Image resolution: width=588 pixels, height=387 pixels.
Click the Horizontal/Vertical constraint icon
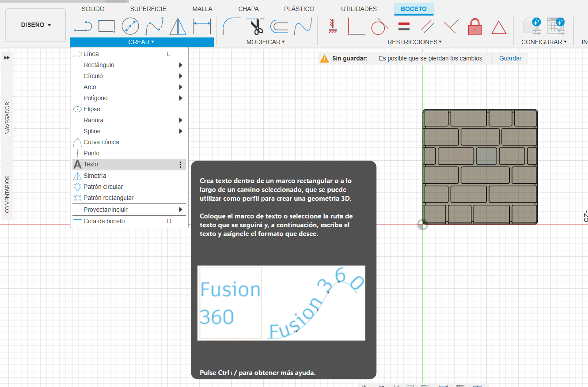pos(356,26)
